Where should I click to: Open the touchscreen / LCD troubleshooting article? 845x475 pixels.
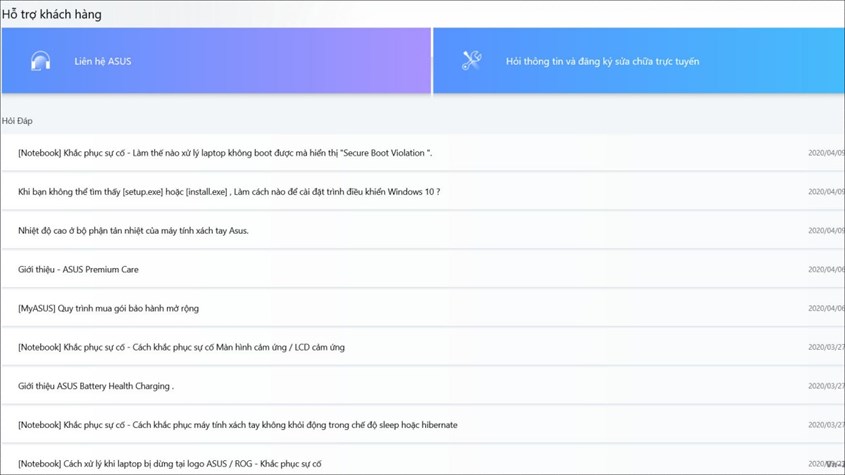[181, 348]
